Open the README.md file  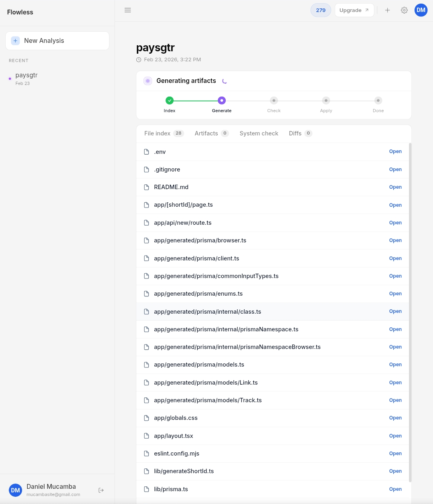[x=171, y=187]
